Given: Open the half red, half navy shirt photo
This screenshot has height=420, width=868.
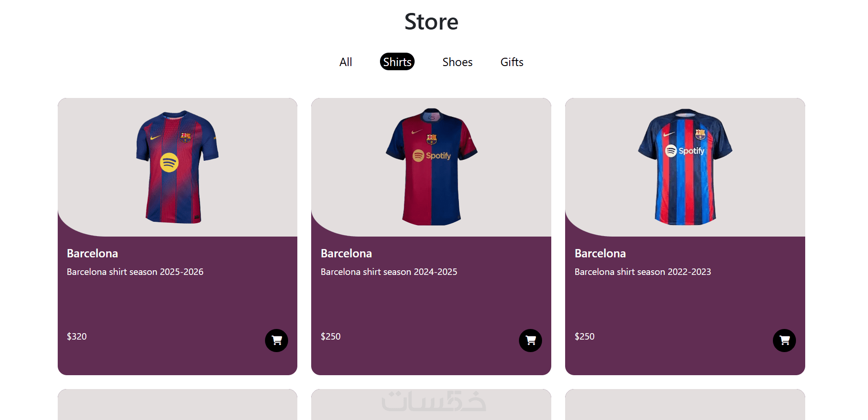Looking at the screenshot, I should click(x=431, y=167).
